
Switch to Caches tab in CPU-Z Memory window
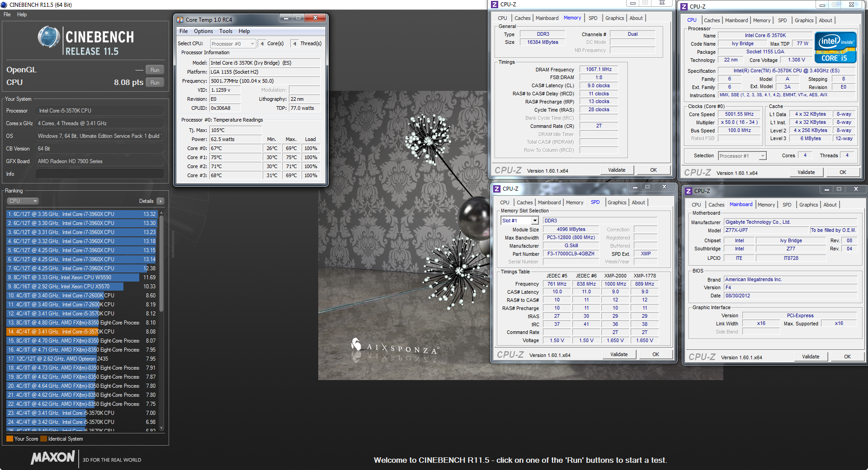pos(522,18)
